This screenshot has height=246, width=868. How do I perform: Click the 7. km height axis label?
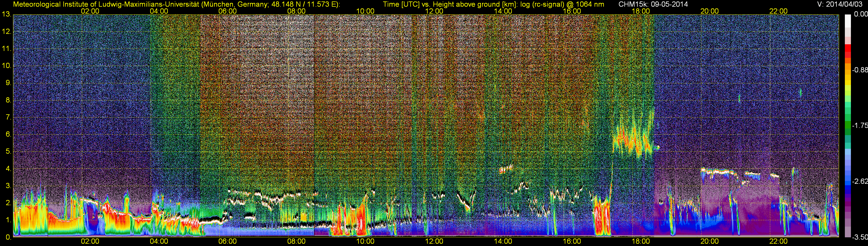pyautogui.click(x=8, y=117)
